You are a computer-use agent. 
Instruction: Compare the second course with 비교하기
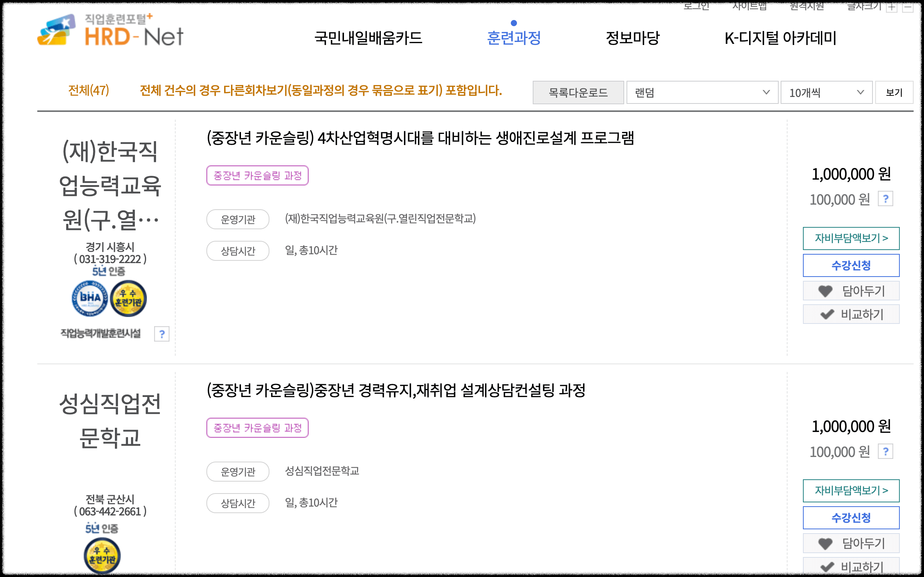(x=851, y=567)
